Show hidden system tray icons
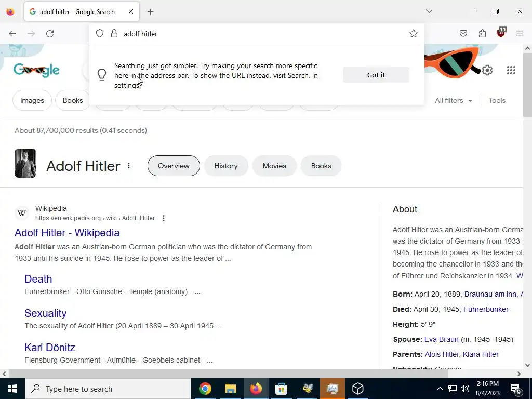The height and width of the screenshot is (399, 532). pyautogui.click(x=440, y=389)
